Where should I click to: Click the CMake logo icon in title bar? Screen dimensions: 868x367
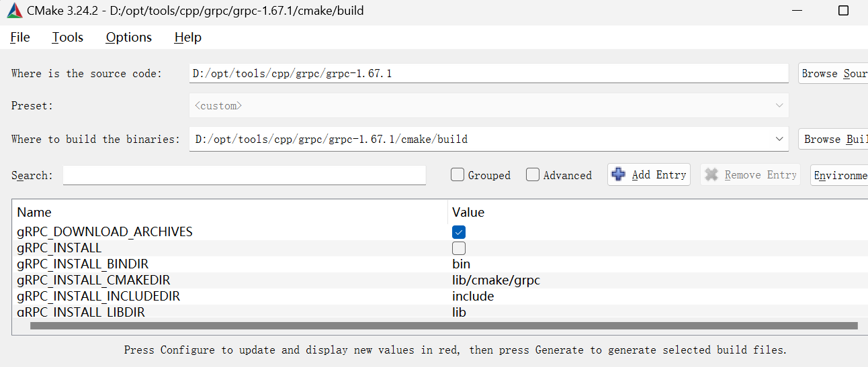[15, 11]
